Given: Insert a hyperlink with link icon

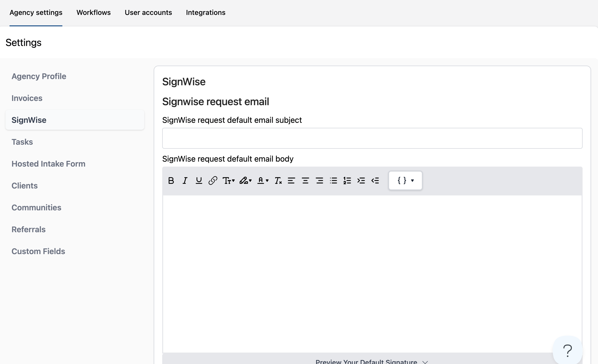Looking at the screenshot, I should pos(213,181).
